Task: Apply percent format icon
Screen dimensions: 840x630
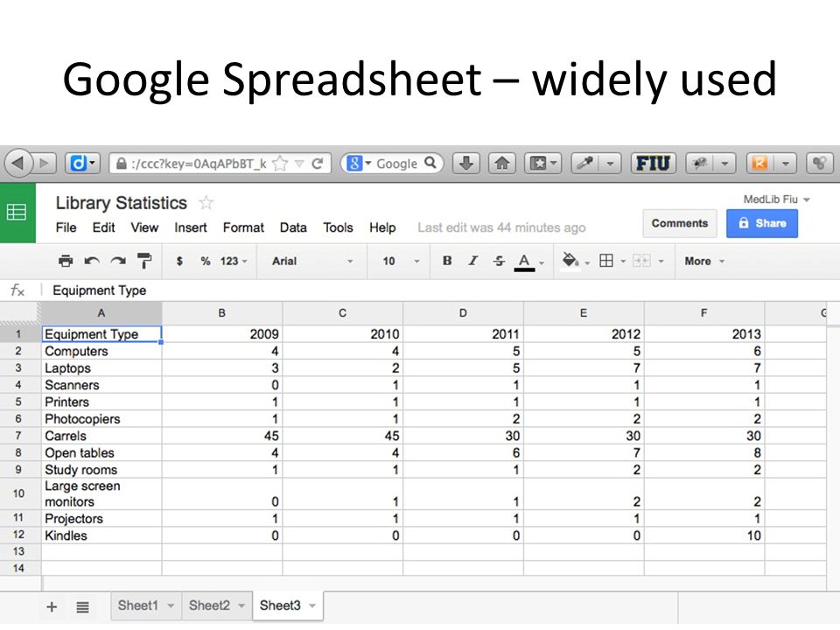Action: pyautogui.click(x=205, y=261)
